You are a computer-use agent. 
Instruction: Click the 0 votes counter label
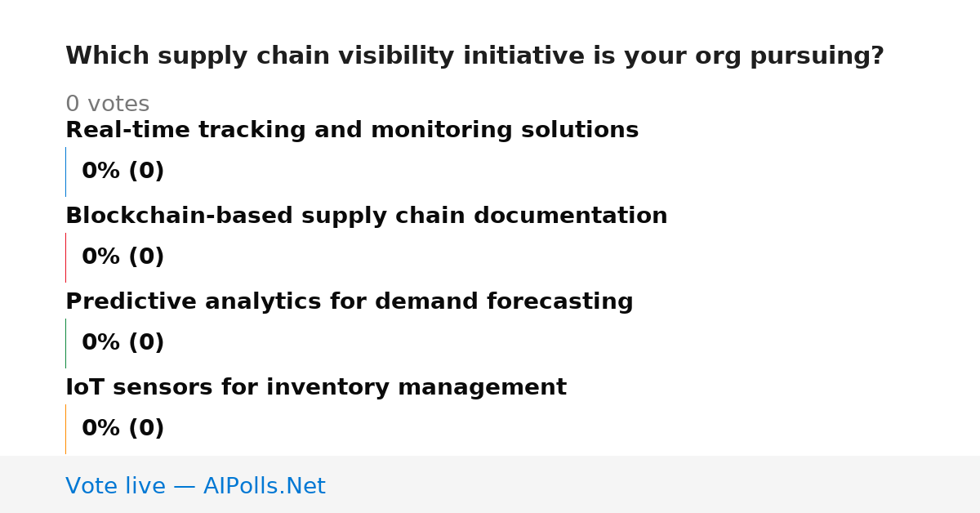coord(108,105)
